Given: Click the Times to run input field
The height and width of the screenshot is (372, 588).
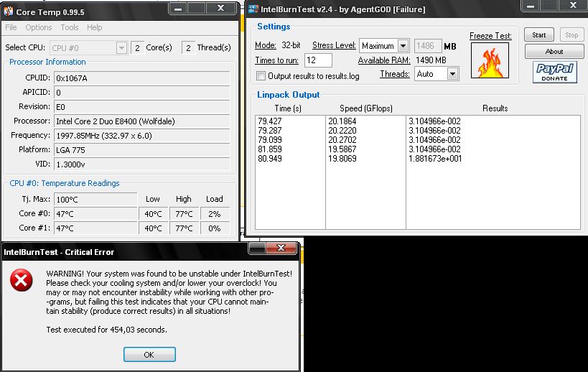Looking at the screenshot, I should pyautogui.click(x=318, y=60).
